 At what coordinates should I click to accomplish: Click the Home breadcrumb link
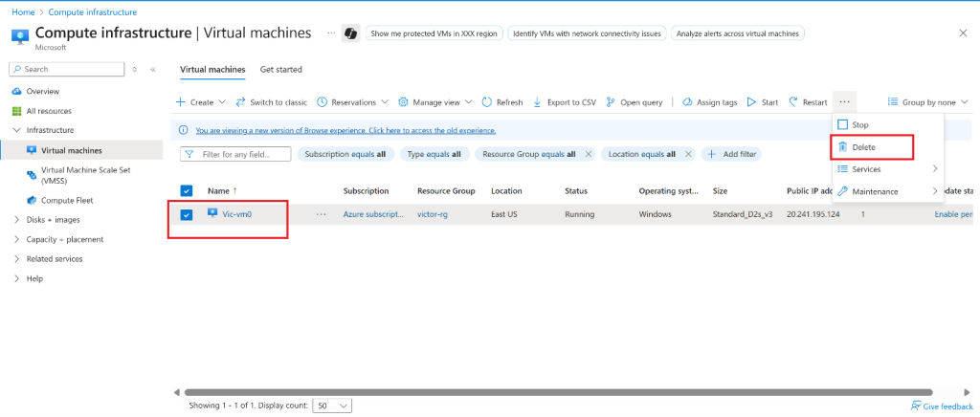(23, 11)
